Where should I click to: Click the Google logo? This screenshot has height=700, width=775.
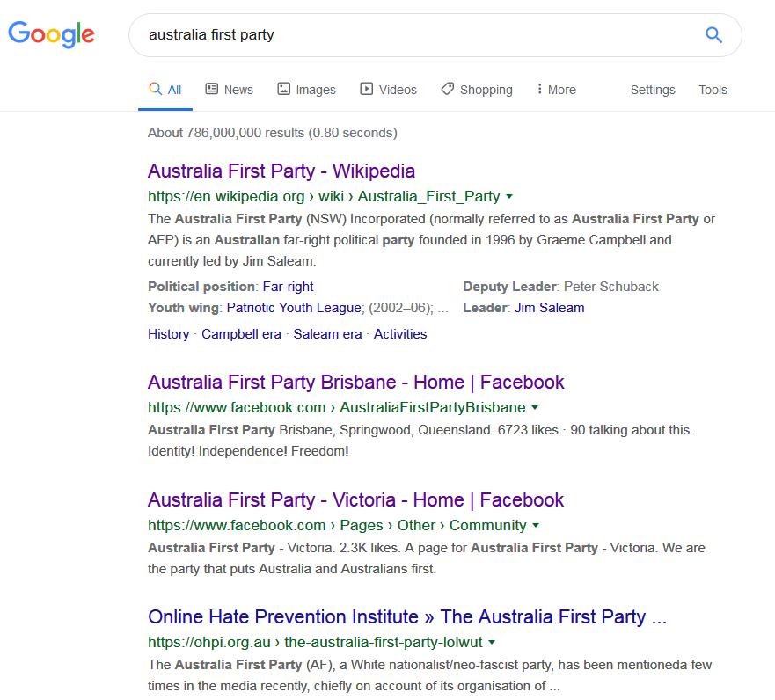pos(52,34)
